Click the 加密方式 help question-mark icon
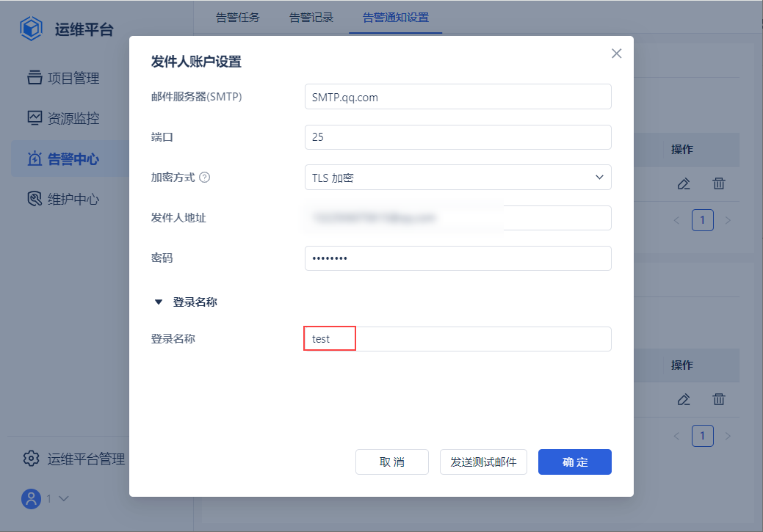Screen dimensions: 763x532 [205, 178]
